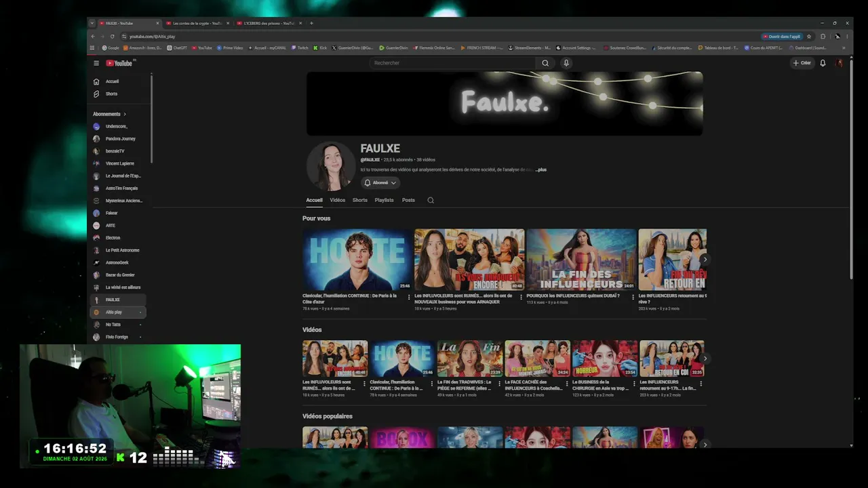Start voice search with the microphone icon
This screenshot has width=868, height=488.
[566, 63]
